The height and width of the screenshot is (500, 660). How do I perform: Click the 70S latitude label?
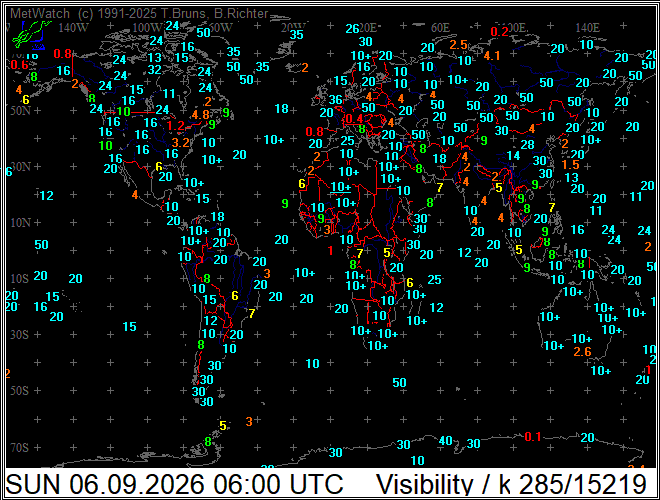pos(20,447)
